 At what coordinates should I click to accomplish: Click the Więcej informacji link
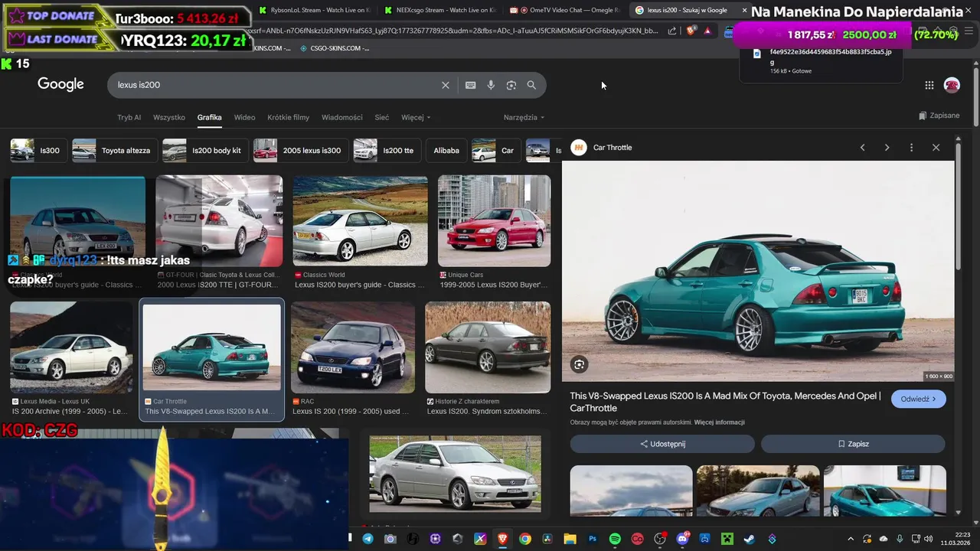[x=719, y=422]
